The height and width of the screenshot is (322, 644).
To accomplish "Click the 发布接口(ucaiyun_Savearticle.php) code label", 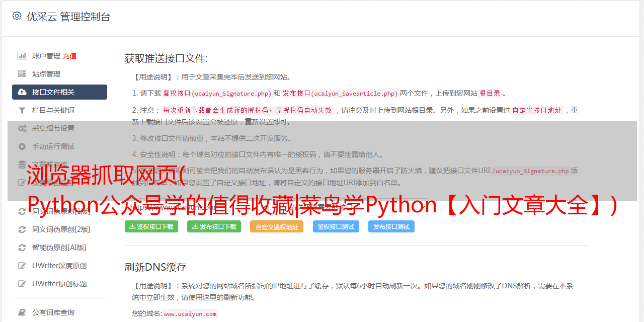I will pyautogui.click(x=341, y=93).
